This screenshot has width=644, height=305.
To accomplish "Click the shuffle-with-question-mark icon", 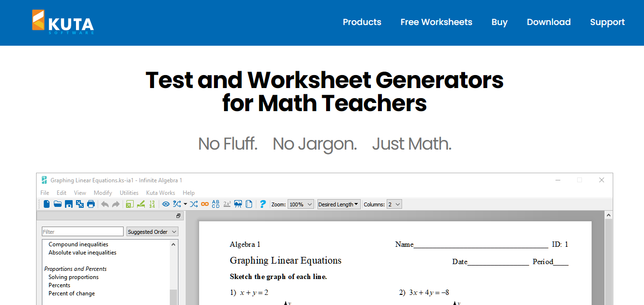I will [x=177, y=204].
